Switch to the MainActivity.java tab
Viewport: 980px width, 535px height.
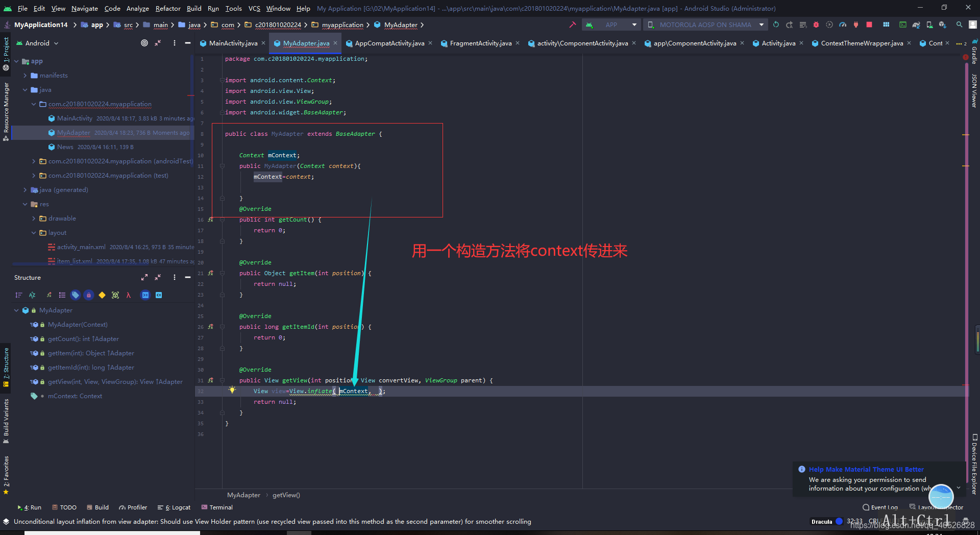tap(233, 43)
